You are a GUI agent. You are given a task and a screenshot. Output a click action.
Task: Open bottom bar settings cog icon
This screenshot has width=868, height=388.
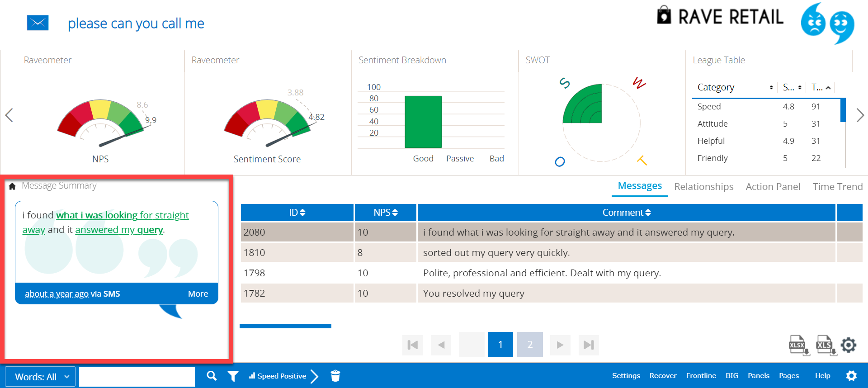click(851, 376)
